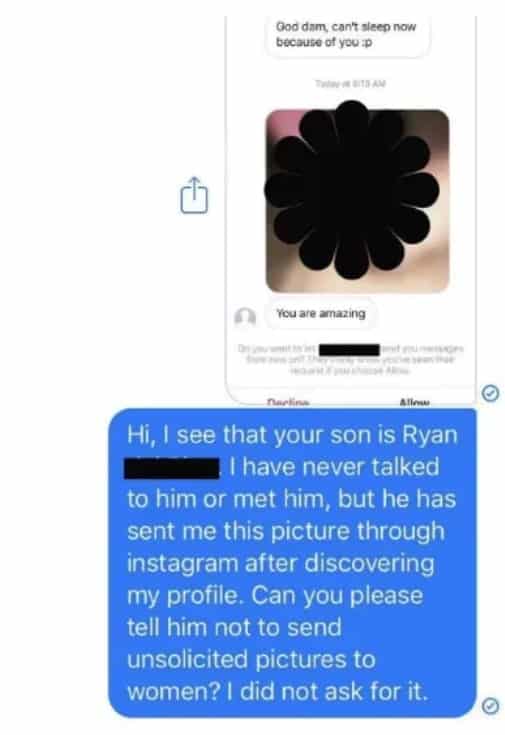Click the delivered checkmark beside the blue message
This screenshot has height=735, width=505.
pyautogui.click(x=490, y=705)
